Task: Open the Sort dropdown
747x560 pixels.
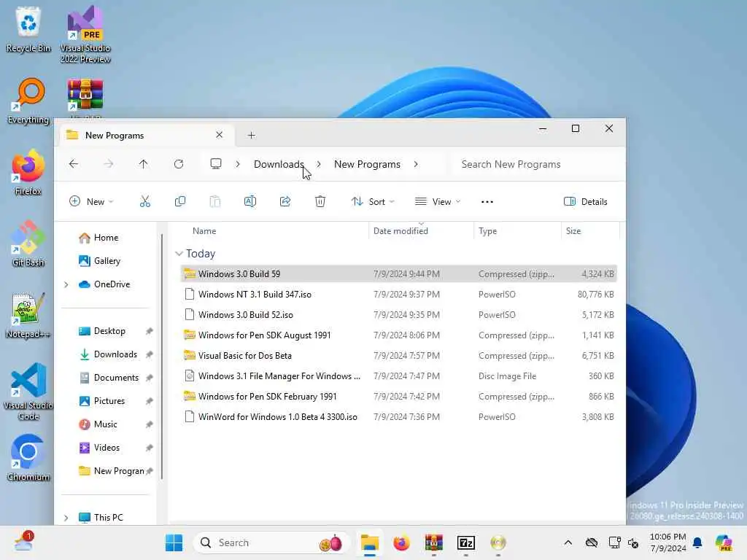Action: point(373,201)
